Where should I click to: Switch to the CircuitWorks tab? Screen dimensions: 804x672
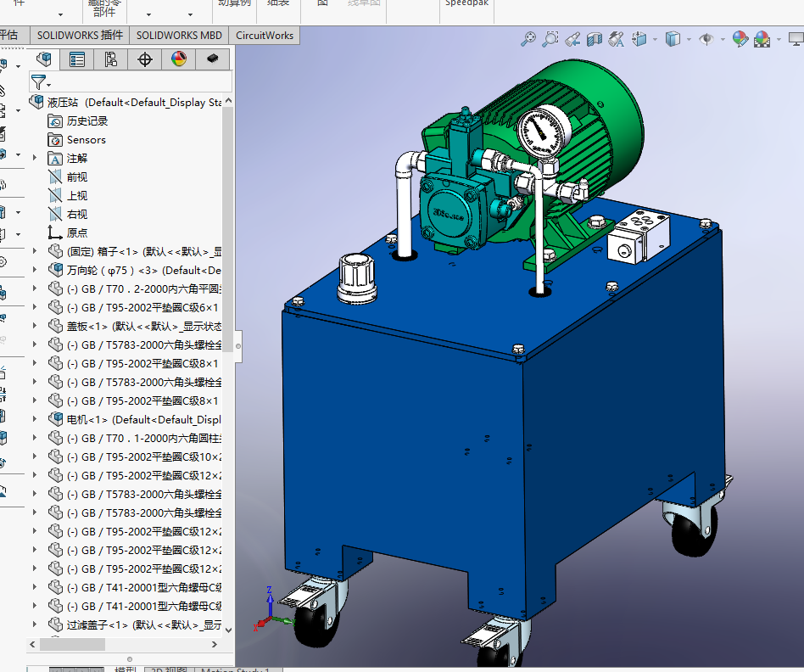[x=265, y=36]
